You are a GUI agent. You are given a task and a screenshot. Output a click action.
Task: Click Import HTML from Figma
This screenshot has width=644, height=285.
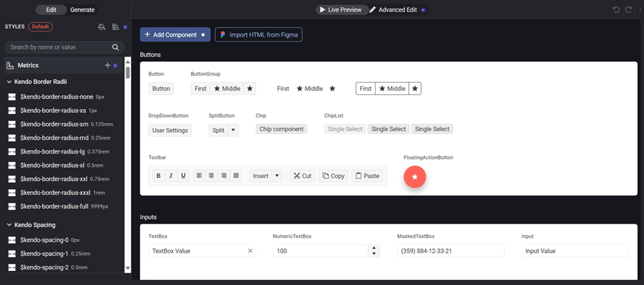coord(259,35)
